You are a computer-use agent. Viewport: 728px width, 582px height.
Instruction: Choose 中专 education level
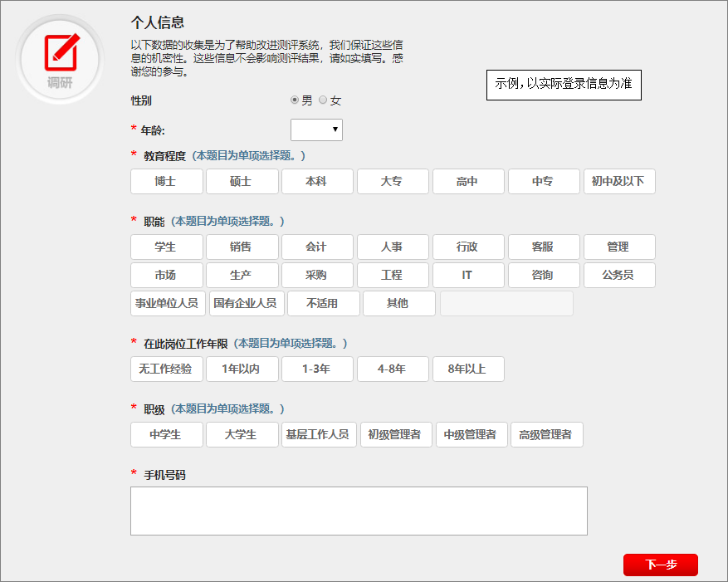click(x=545, y=181)
